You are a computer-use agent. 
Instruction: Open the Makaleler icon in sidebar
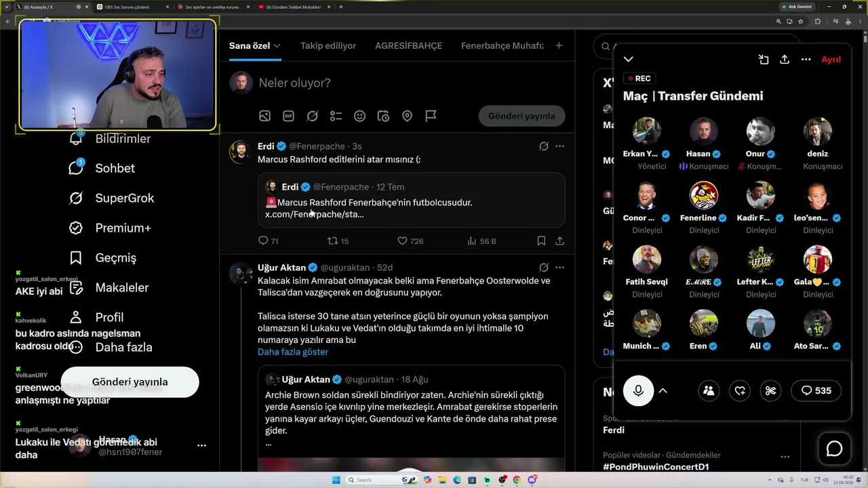pyautogui.click(x=76, y=287)
